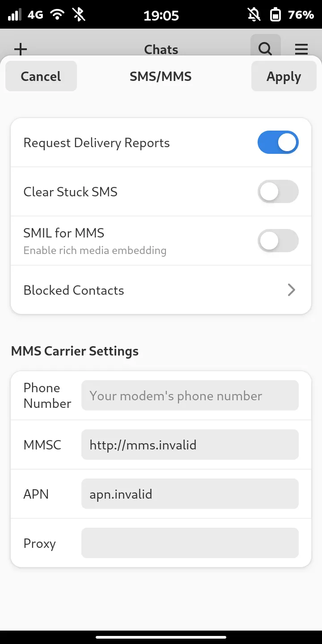The width and height of the screenshot is (322, 644).
Task: Click the Bluetooth disabled icon
Action: pyautogui.click(x=79, y=15)
